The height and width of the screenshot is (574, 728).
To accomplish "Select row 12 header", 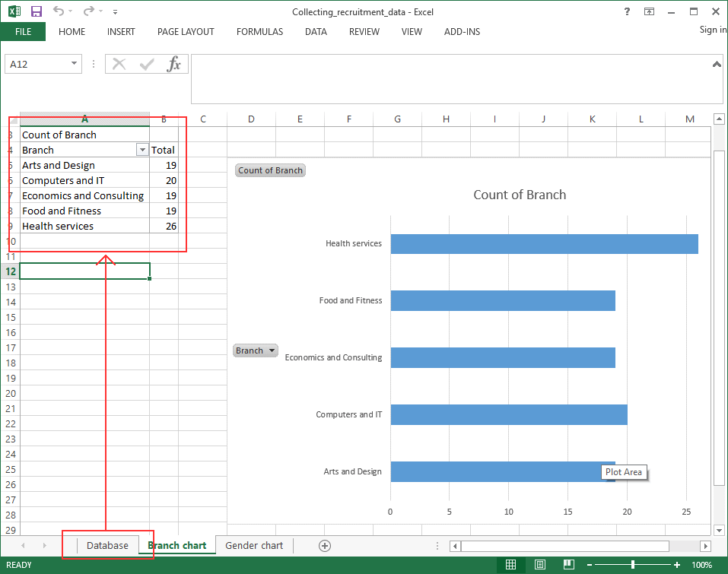I will (x=10, y=271).
